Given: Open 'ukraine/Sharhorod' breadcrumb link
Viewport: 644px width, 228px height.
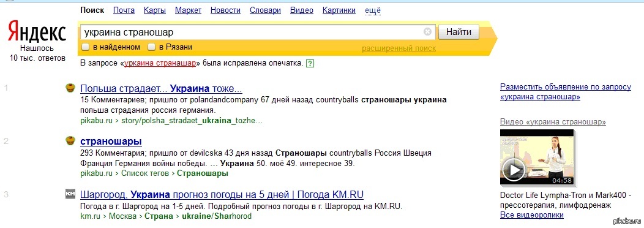Looking at the screenshot, I should tap(217, 216).
